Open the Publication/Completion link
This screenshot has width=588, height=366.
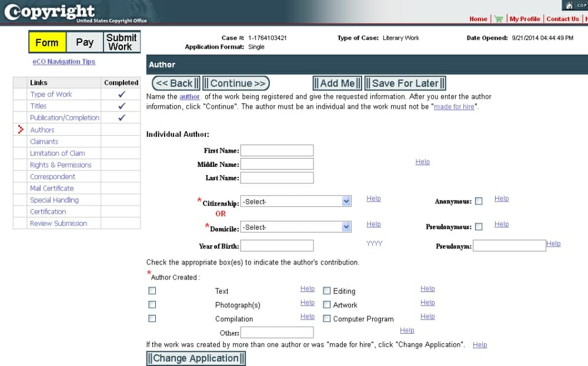[65, 117]
